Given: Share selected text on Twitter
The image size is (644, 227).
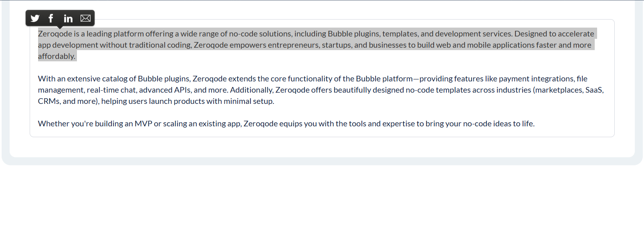Looking at the screenshot, I should pos(35,18).
